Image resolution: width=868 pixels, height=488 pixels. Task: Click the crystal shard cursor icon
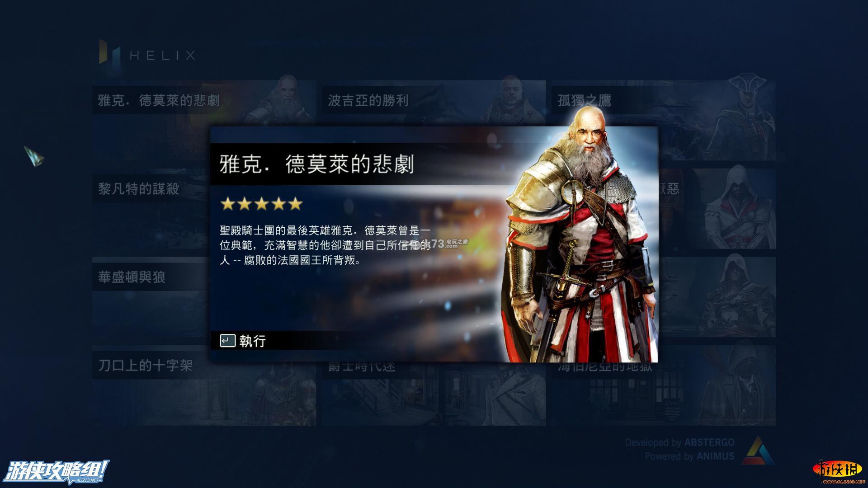point(34,156)
